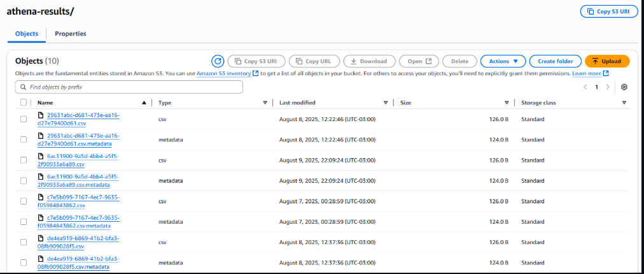Click Copy S3 URI at top right
The height and width of the screenshot is (274, 644).
(608, 11)
